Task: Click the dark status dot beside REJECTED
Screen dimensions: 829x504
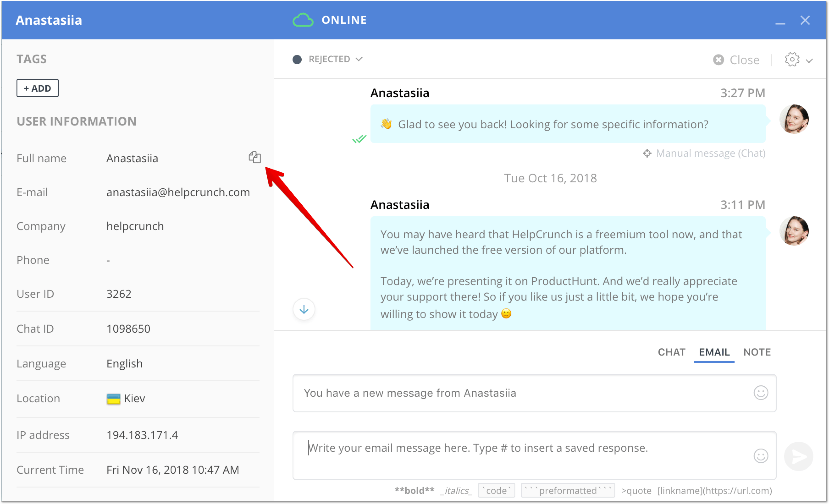Action: (297, 60)
